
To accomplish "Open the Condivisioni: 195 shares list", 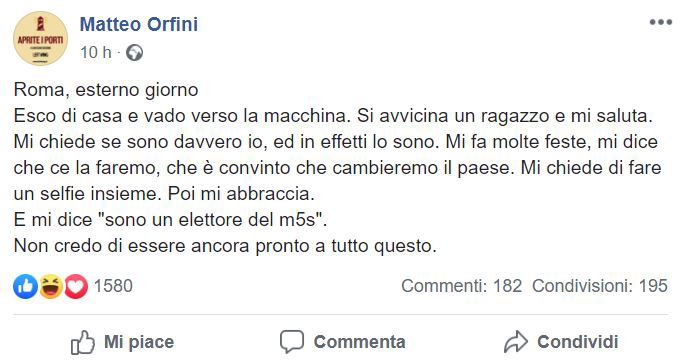I will tap(600, 286).
